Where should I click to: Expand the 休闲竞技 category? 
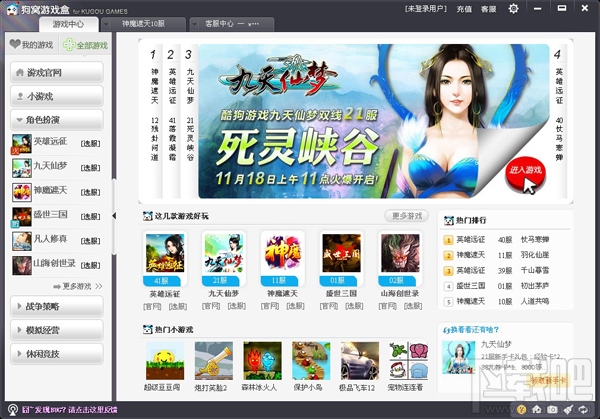(57, 354)
